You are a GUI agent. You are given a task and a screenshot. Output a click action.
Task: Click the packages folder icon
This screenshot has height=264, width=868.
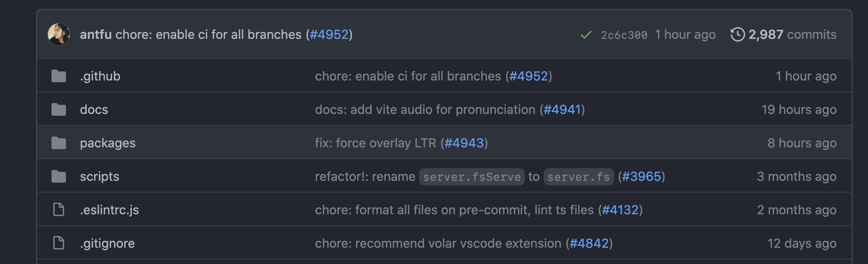tap(59, 143)
